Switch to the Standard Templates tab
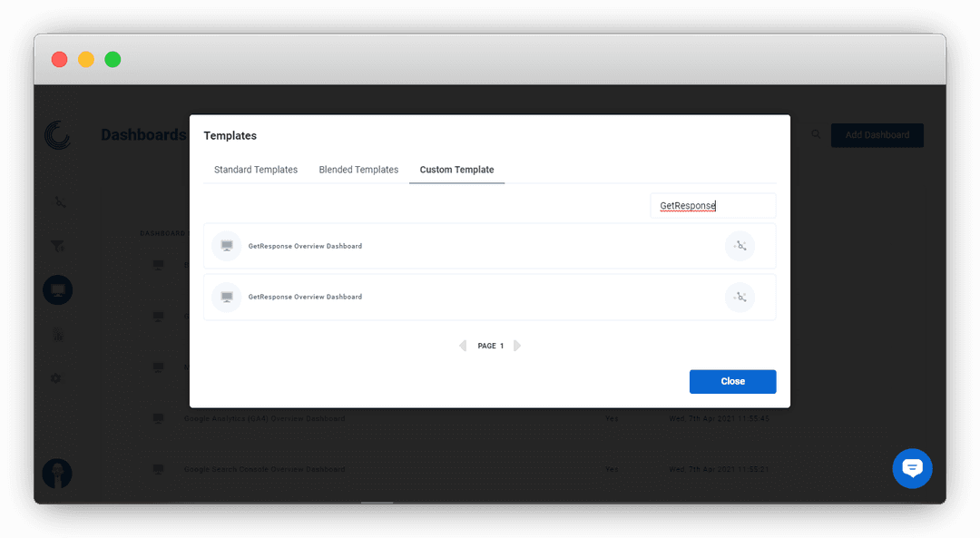The height and width of the screenshot is (538, 980). (x=256, y=170)
